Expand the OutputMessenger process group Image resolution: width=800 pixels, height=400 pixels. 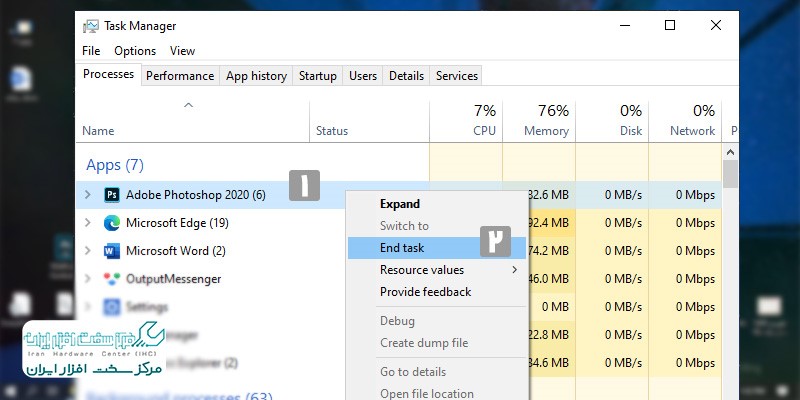(x=88, y=279)
